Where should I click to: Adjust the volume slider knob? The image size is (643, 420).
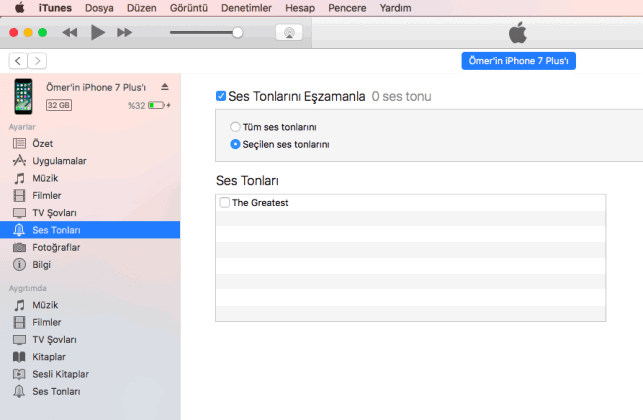click(237, 32)
